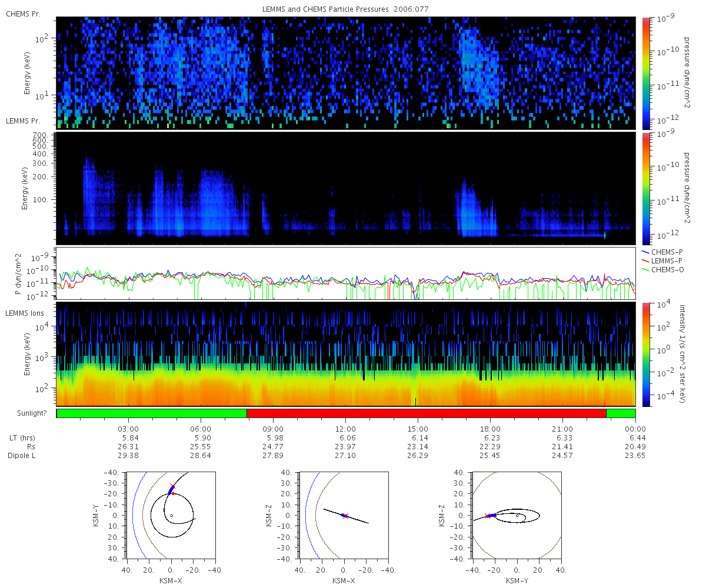Click the first green Sunlight bar segment
Viewport: 706px width, 588px height.
tap(152, 413)
